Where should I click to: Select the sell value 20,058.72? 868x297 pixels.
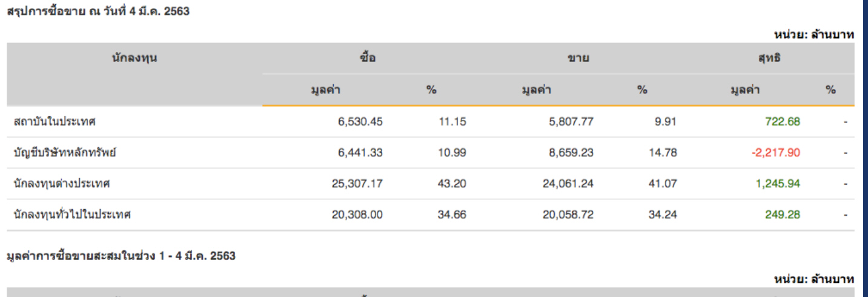coord(568,215)
